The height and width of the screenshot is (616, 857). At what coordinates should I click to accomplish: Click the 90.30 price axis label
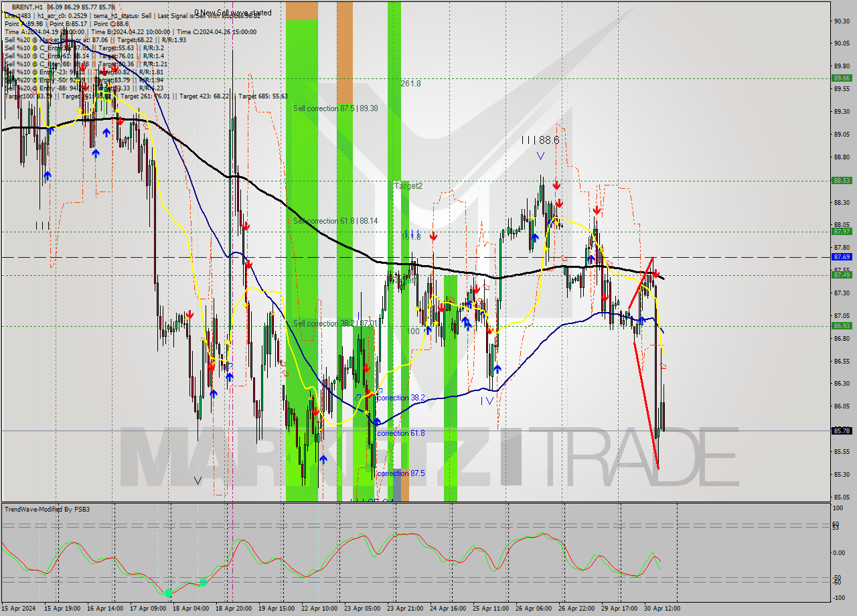point(842,21)
